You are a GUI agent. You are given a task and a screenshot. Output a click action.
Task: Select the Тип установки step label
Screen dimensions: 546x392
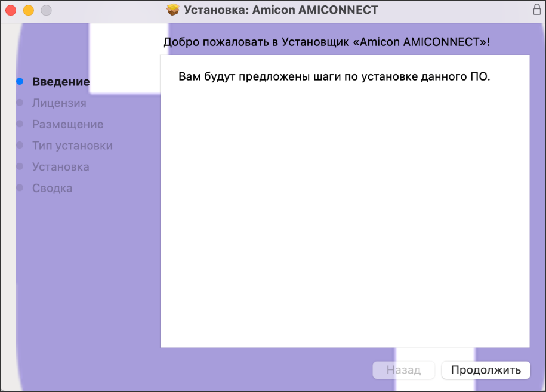coord(74,145)
